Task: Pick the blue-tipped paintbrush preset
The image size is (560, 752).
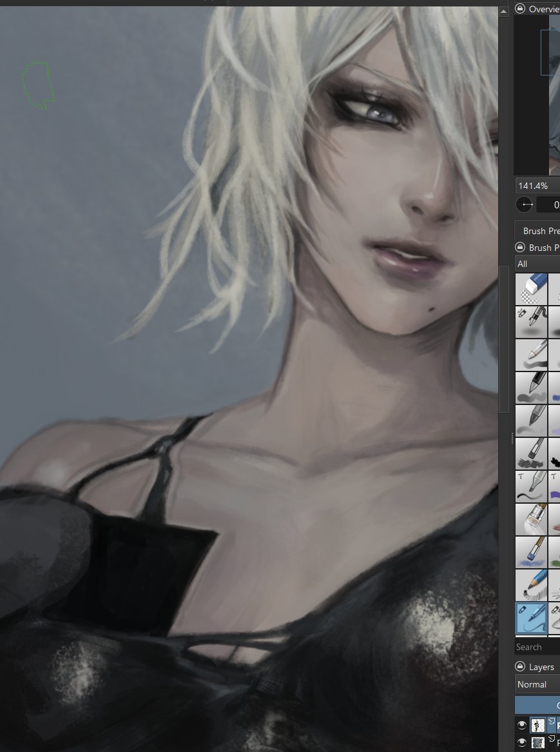Action: pyautogui.click(x=531, y=552)
